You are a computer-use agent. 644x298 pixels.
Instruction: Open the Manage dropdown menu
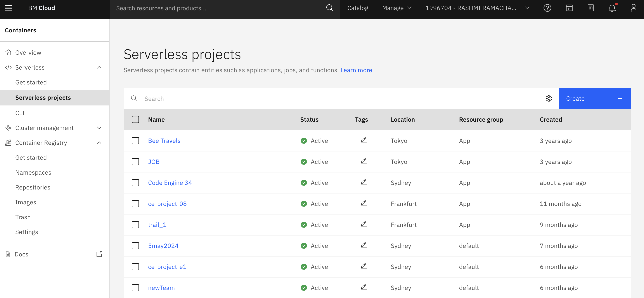pos(396,8)
